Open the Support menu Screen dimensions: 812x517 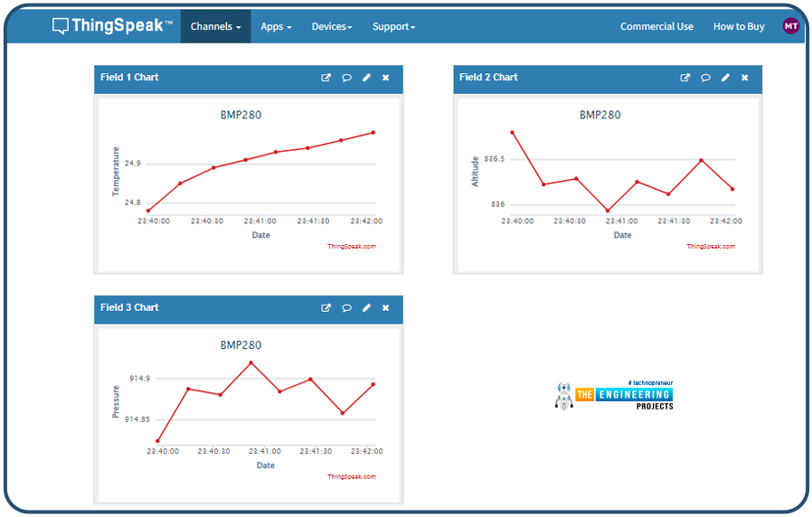pyautogui.click(x=393, y=27)
